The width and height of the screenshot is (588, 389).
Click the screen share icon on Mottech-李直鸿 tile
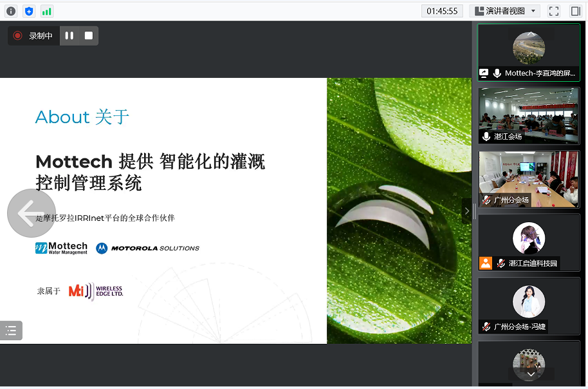tap(484, 73)
